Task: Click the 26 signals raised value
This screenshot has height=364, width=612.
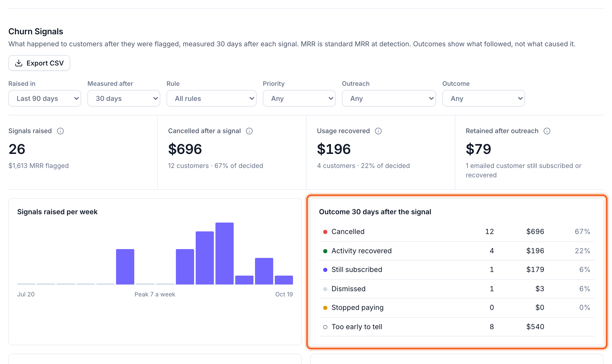Action: [17, 149]
